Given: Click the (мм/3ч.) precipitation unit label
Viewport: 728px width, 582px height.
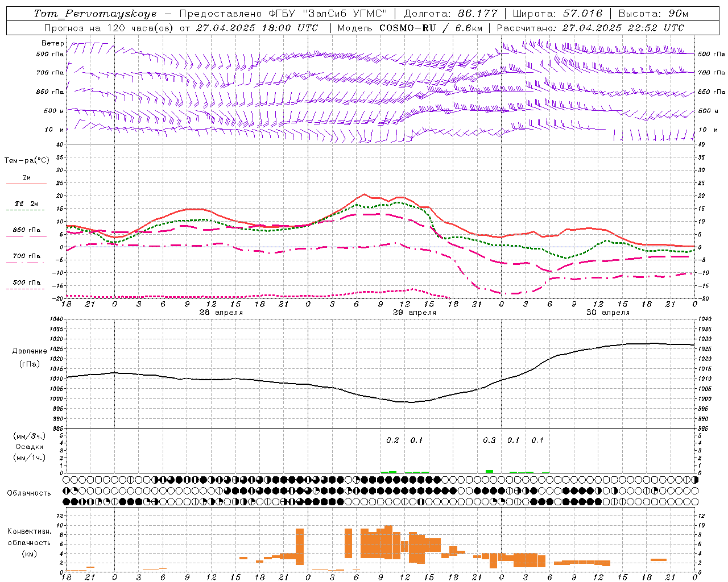Looking at the screenshot, I should coord(30,436).
